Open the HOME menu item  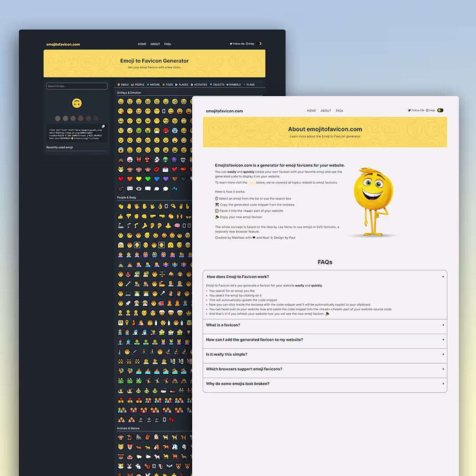(311, 110)
